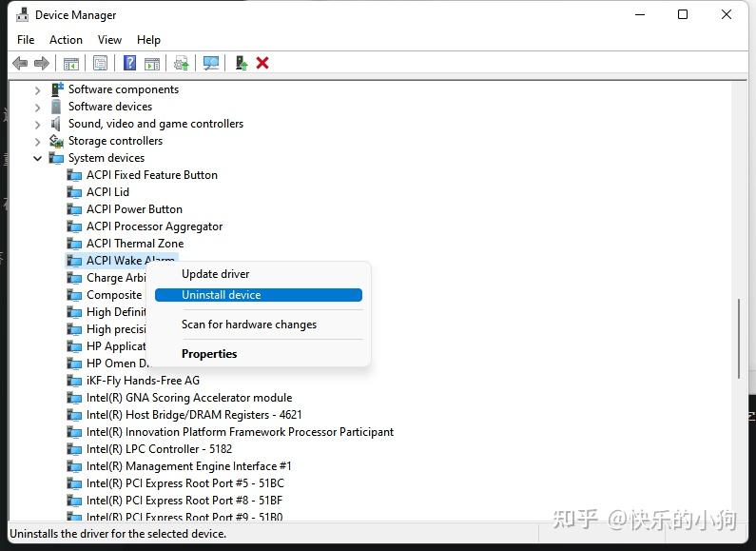
Task: Expand the Storage controllers category
Action: coord(37,142)
